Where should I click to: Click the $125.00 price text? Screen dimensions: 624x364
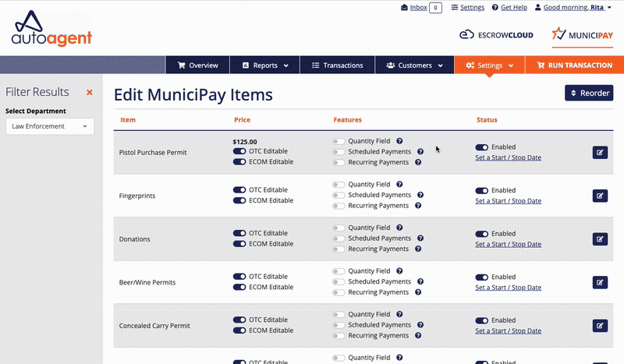click(x=245, y=142)
